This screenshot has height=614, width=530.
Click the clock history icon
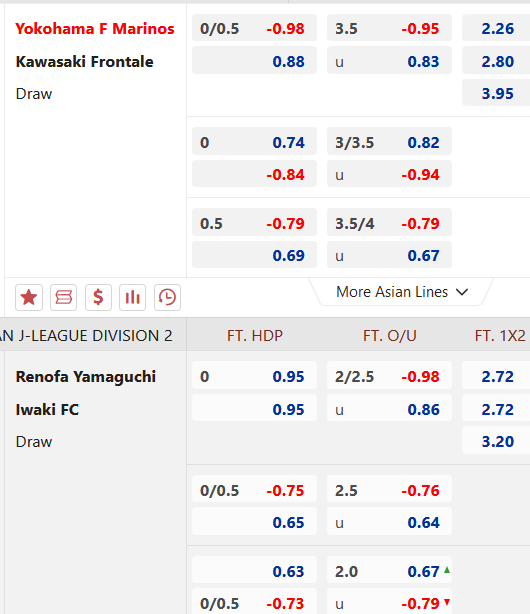(167, 297)
